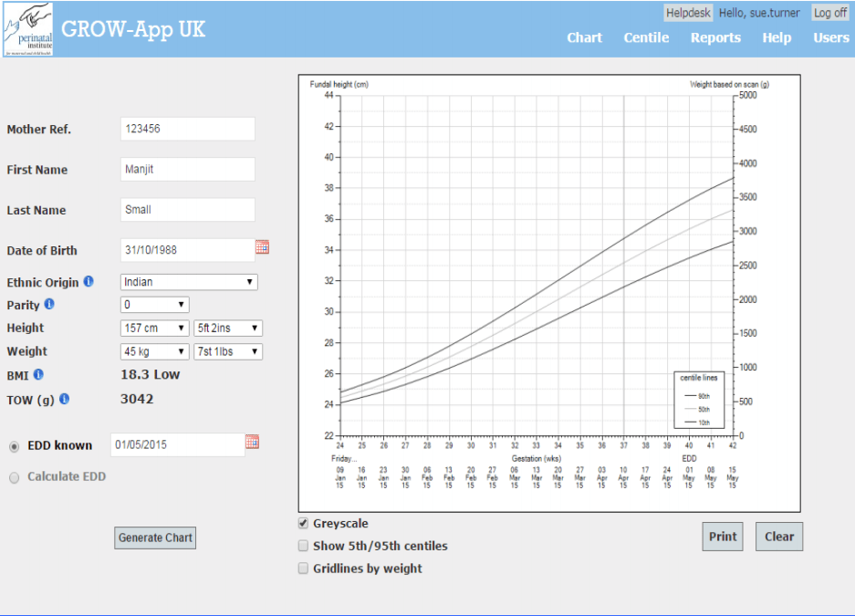The width and height of the screenshot is (855, 616).
Task: Open the Height feet/inches dropdown
Action: coord(228,329)
